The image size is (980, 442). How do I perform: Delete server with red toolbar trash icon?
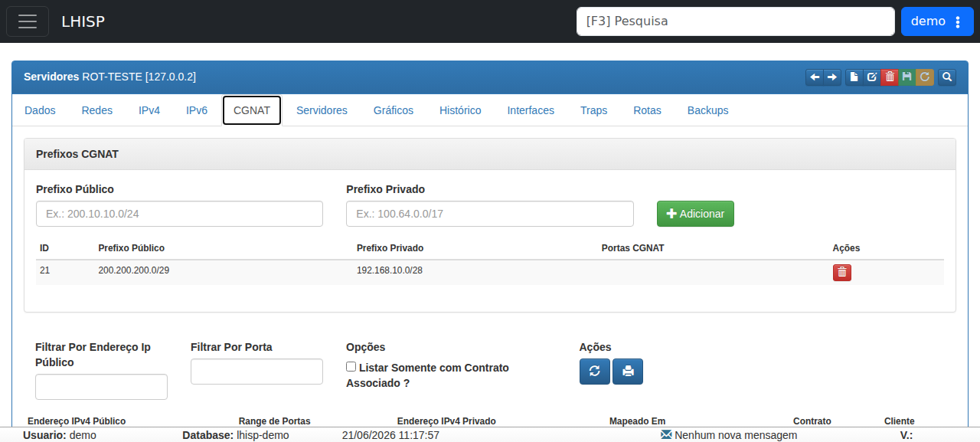coord(889,77)
